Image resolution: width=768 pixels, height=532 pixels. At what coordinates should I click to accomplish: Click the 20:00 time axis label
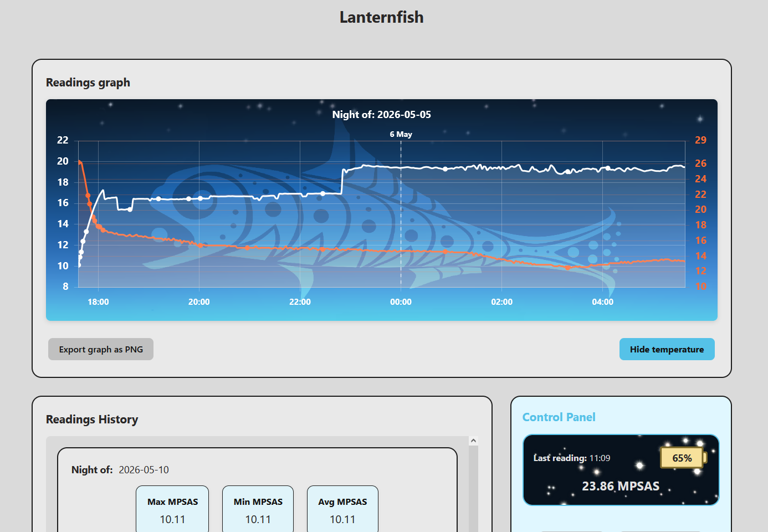tap(199, 302)
